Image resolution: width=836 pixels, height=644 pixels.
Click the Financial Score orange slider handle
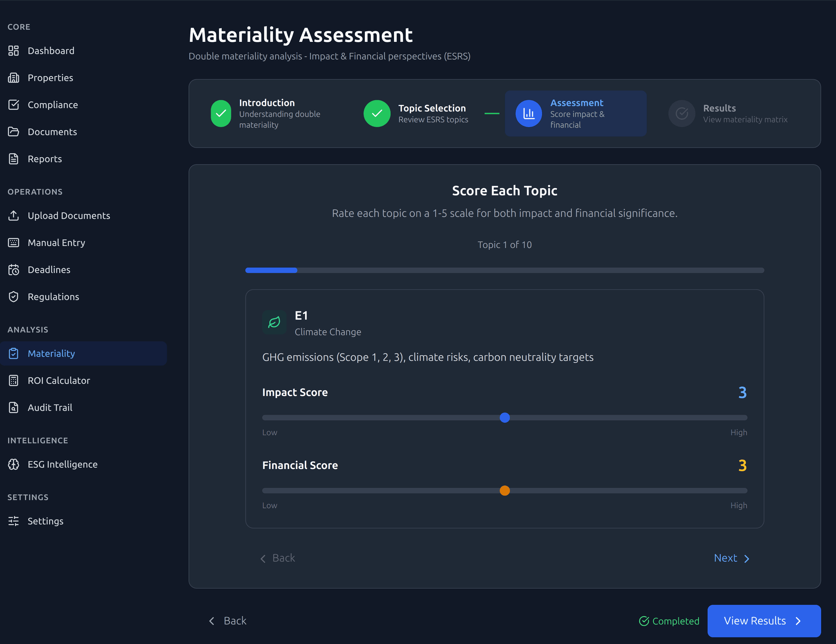(505, 491)
